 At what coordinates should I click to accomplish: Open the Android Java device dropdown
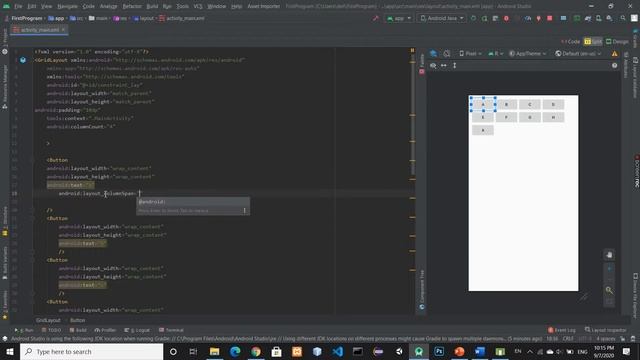pos(442,18)
